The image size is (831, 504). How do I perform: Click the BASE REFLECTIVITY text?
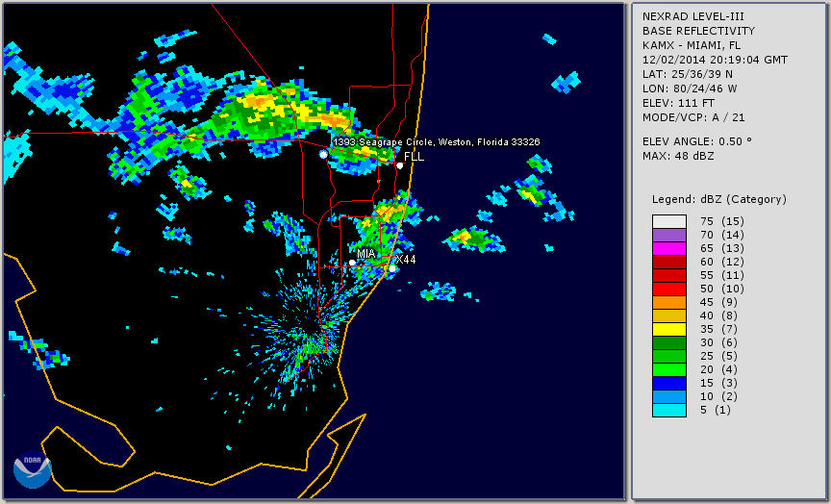698,31
